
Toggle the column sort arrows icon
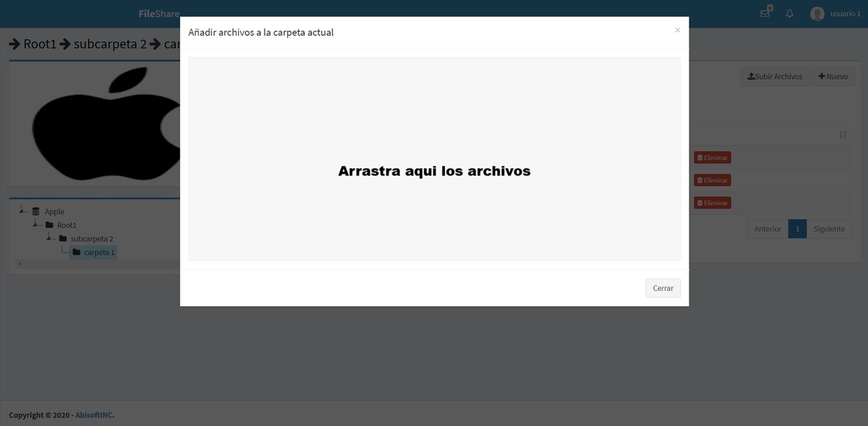(843, 135)
